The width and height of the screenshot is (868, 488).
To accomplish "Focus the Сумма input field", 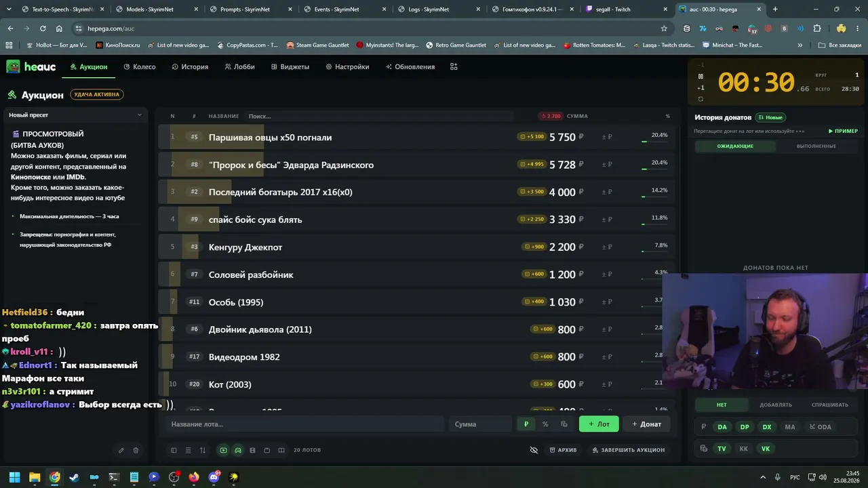I will coord(480,424).
